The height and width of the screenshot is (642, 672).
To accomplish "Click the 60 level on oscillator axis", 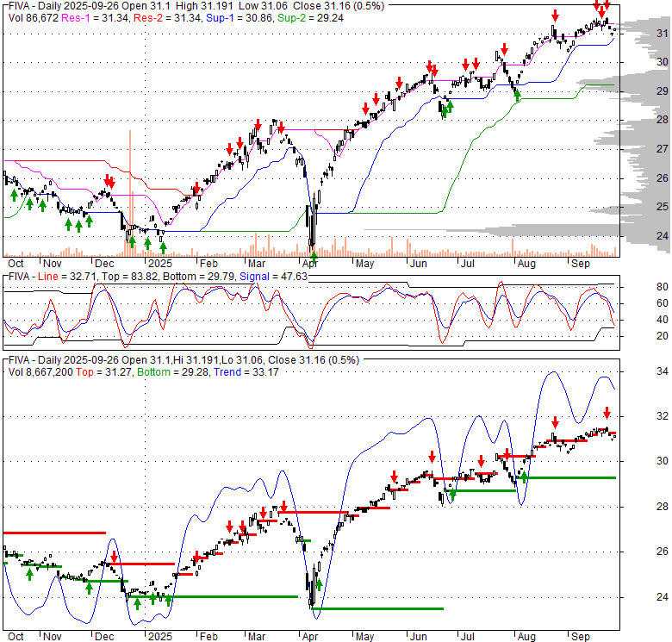I will point(663,303).
